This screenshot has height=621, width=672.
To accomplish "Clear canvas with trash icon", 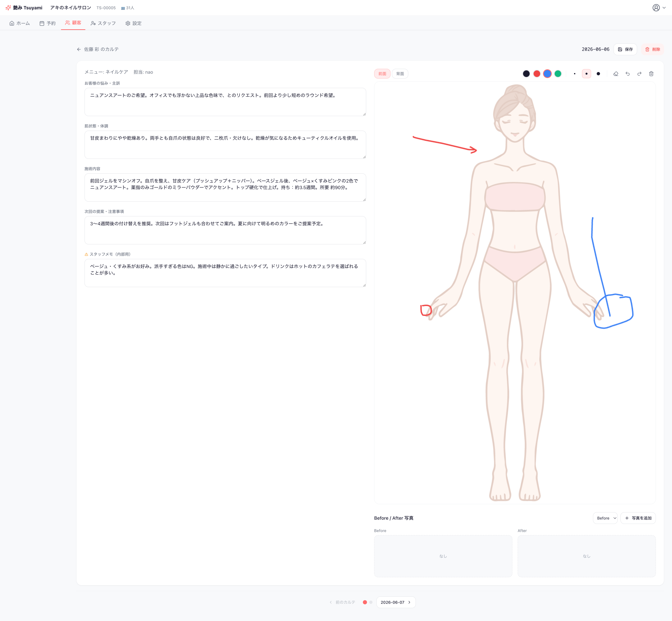I will click(651, 74).
